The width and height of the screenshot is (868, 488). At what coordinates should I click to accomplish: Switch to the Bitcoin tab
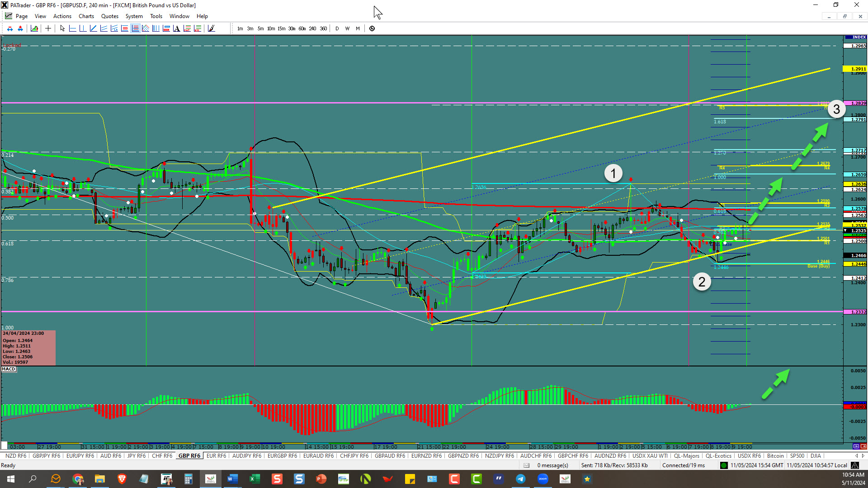pos(775,456)
